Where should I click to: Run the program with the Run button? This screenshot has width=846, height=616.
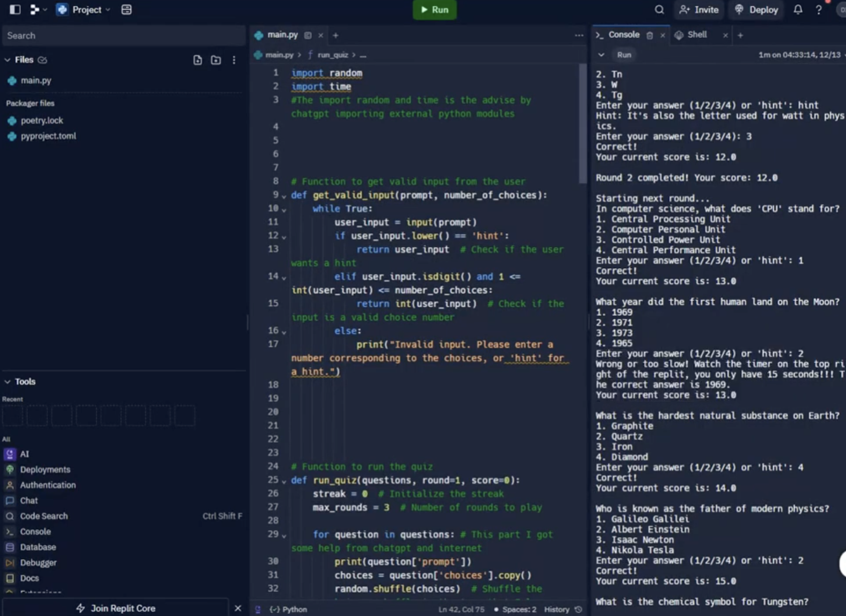coord(434,9)
